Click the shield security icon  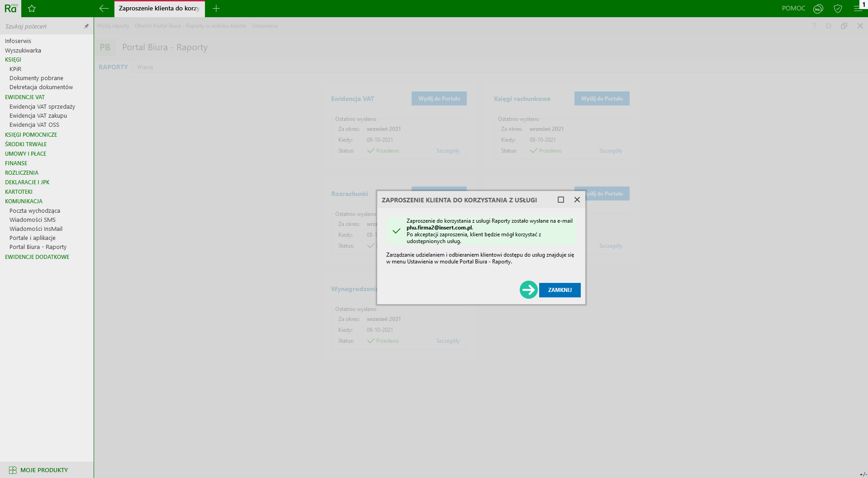838,9
